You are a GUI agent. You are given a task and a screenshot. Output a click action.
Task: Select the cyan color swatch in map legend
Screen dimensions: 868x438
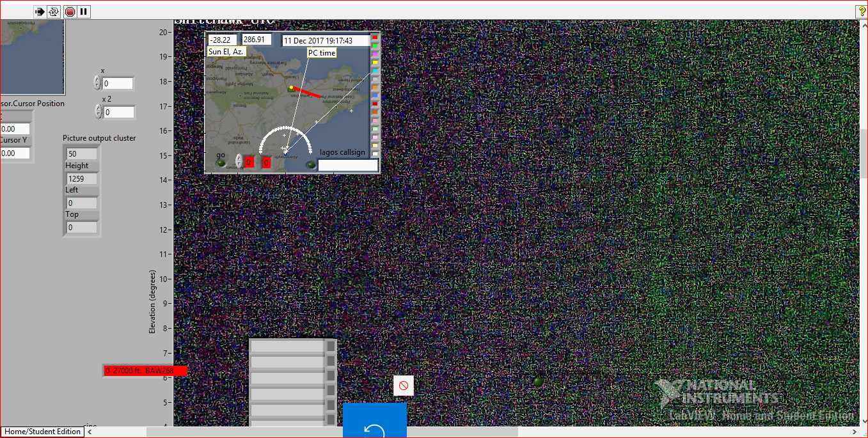pos(375,71)
